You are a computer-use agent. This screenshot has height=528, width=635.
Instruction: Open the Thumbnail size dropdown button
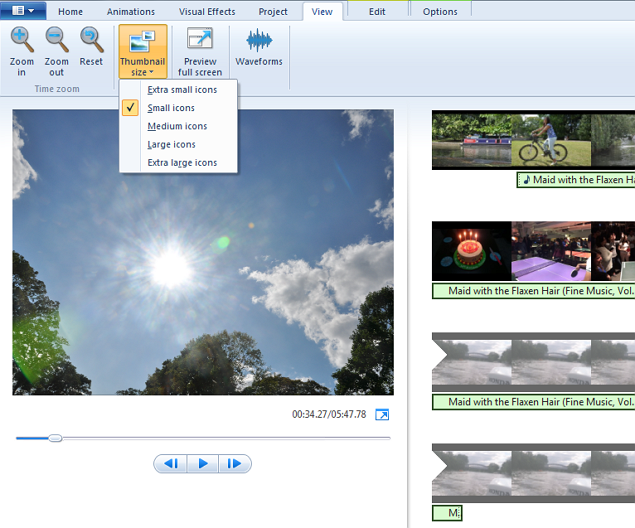(x=143, y=51)
